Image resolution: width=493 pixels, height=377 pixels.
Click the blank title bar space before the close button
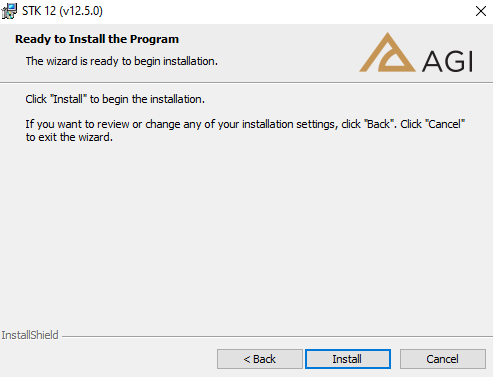(287, 11)
